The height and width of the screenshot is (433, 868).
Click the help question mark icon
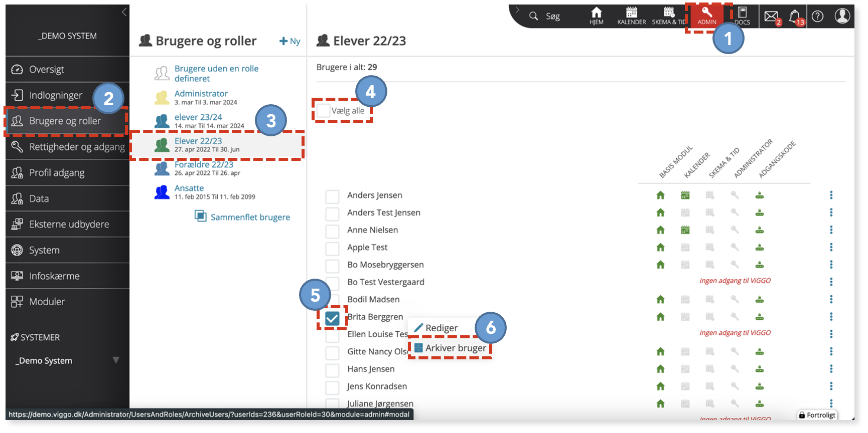818,16
